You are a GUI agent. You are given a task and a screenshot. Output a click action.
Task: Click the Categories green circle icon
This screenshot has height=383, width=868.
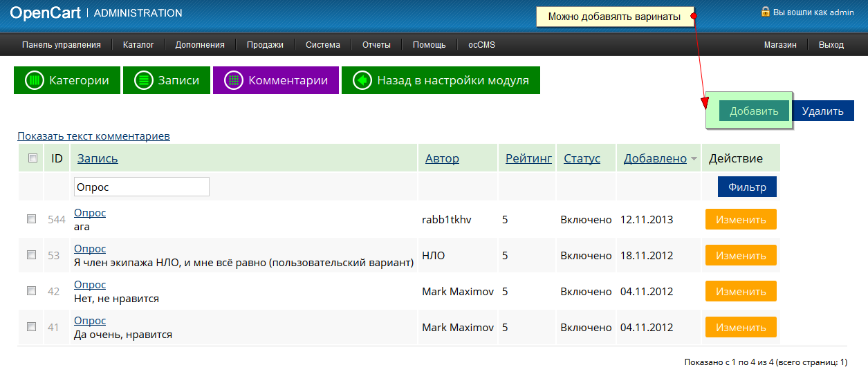pos(35,80)
